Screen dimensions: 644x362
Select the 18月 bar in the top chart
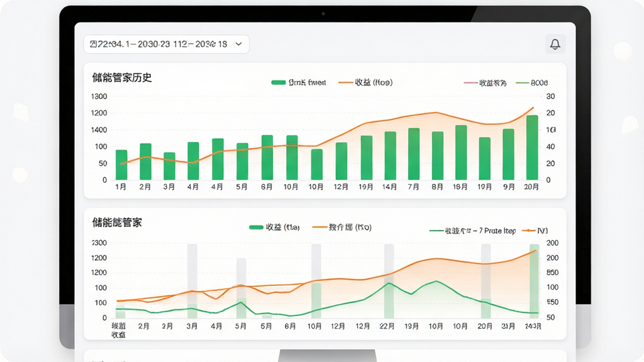point(461,153)
